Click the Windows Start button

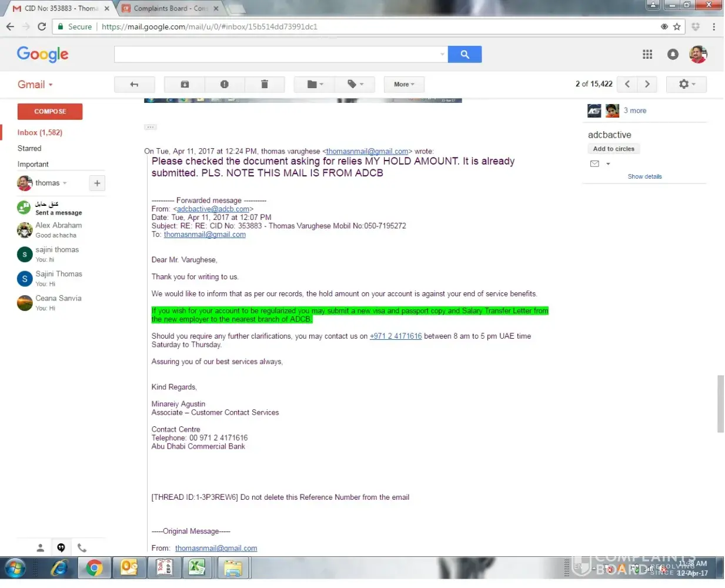coord(16,568)
